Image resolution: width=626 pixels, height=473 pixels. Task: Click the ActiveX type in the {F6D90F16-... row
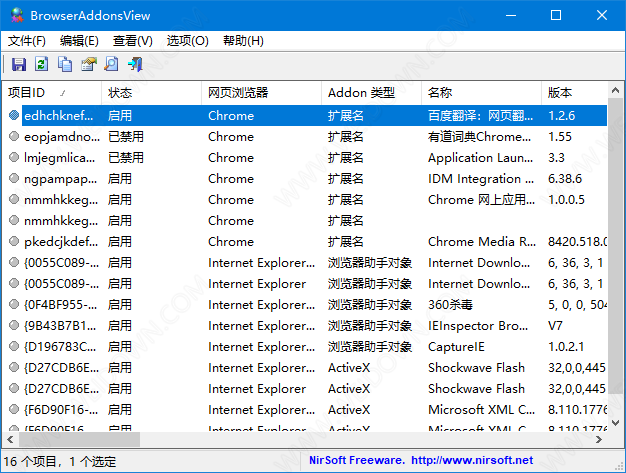(349, 410)
